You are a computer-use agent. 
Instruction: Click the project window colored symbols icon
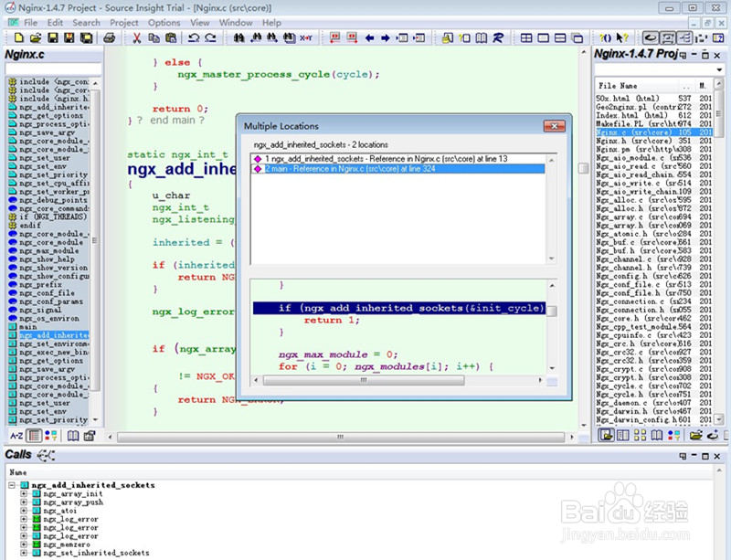(x=673, y=435)
